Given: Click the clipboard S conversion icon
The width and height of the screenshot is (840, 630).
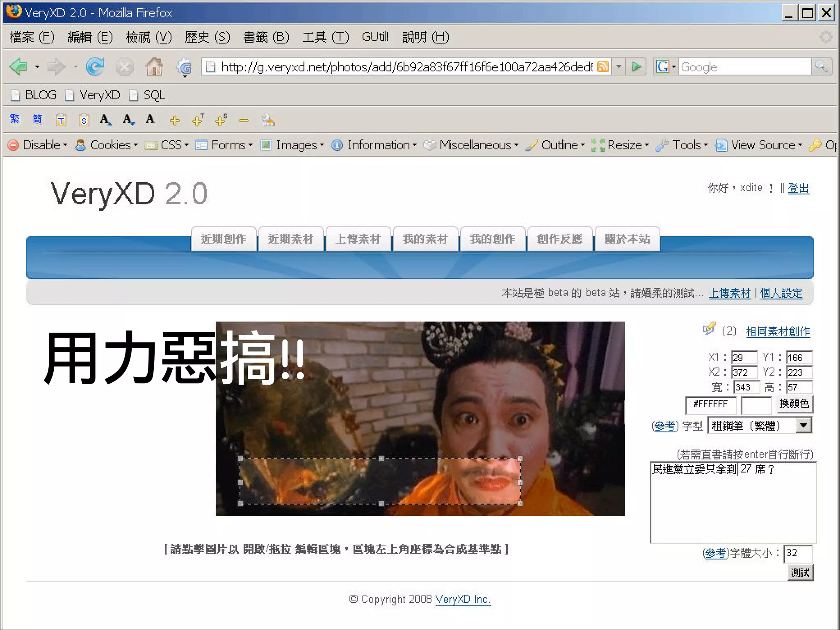Looking at the screenshot, I should pos(84,120).
